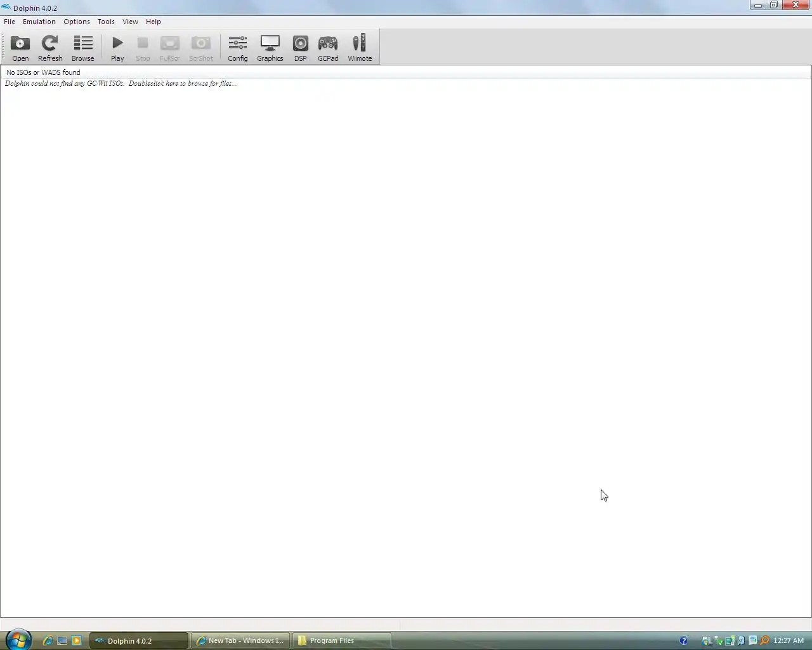Screen dimensions: 812x650
Task: Open the Wiimote settings
Action: tap(360, 48)
